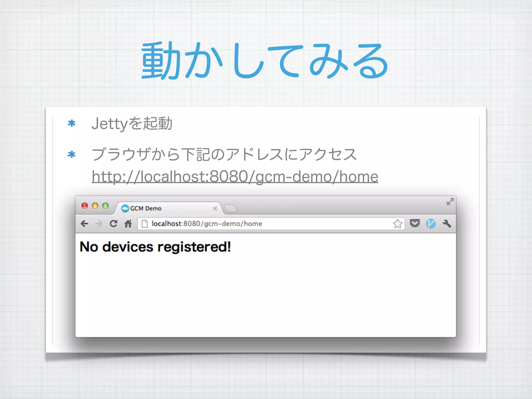
Task: Open the Pocket extension icon
Action: coord(415,223)
